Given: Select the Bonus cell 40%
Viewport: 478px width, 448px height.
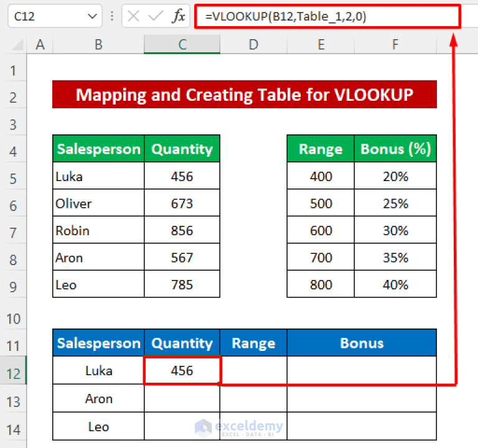Looking at the screenshot, I should pyautogui.click(x=395, y=284).
